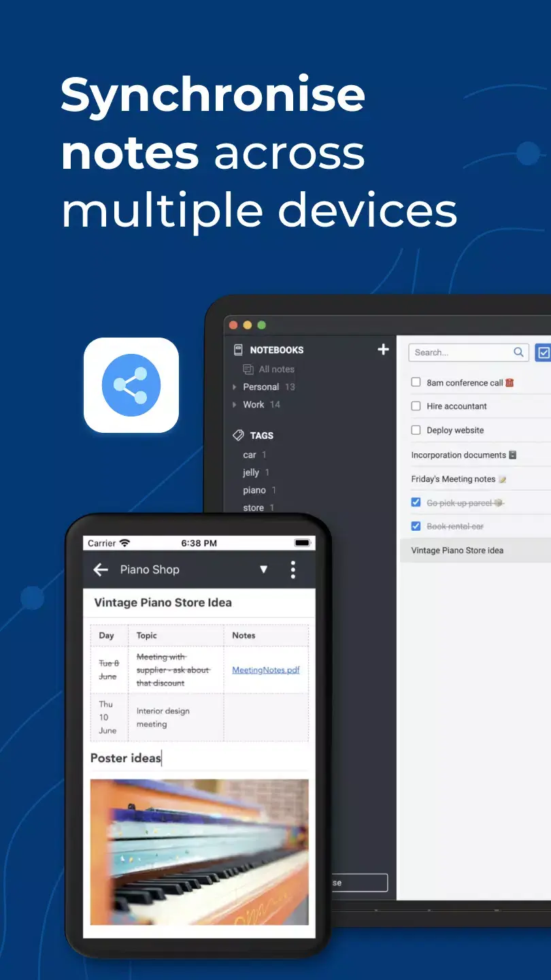Screen dimensions: 551x980
Task: Click the new note plus icon
Action: coord(383,349)
